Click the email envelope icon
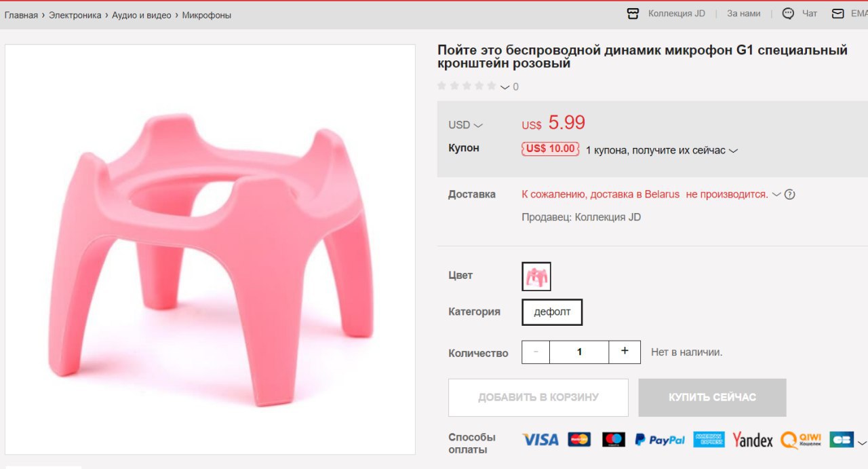868x469 pixels. (x=838, y=14)
